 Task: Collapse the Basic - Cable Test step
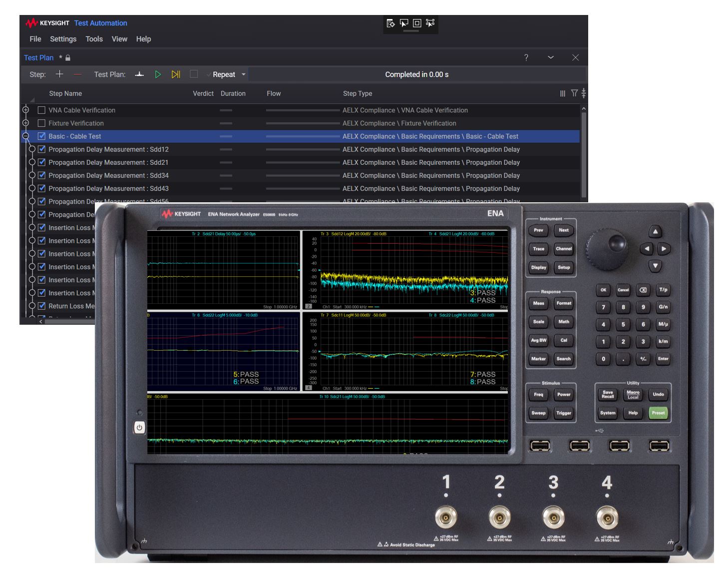(x=25, y=136)
